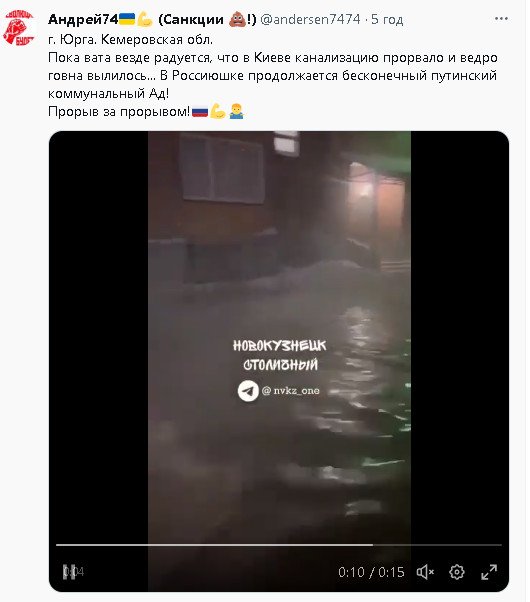The height and width of the screenshot is (602, 530).
Task: Click the Новокузнецк Столичный watermark text
Action: [280, 355]
